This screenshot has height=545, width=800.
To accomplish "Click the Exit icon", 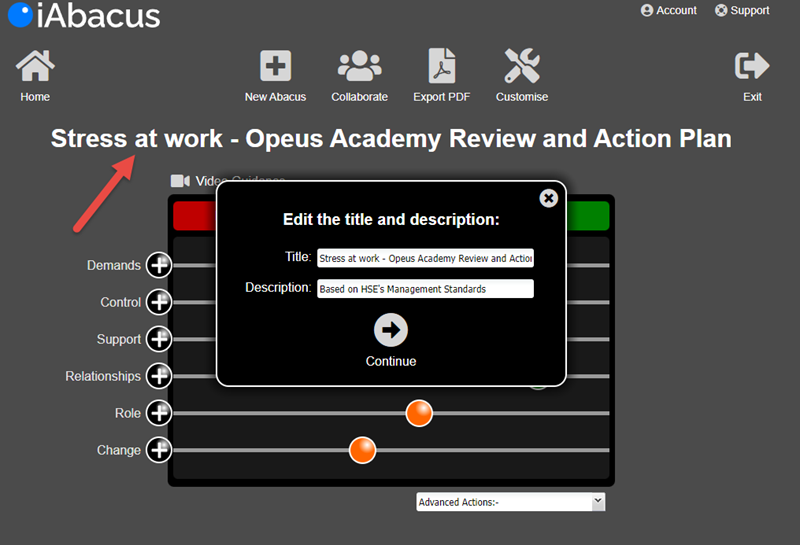I will click(752, 66).
